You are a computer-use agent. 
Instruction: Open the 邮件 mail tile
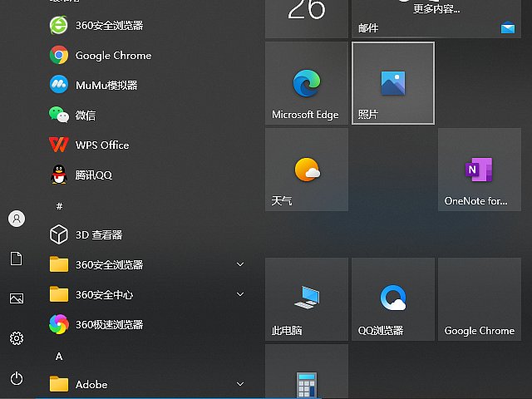[x=436, y=18]
